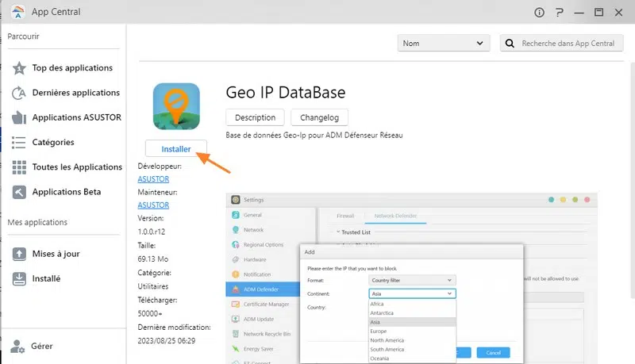This screenshot has width=635, height=364.
Task: Show Toutes les Applications grid
Action: 67,167
